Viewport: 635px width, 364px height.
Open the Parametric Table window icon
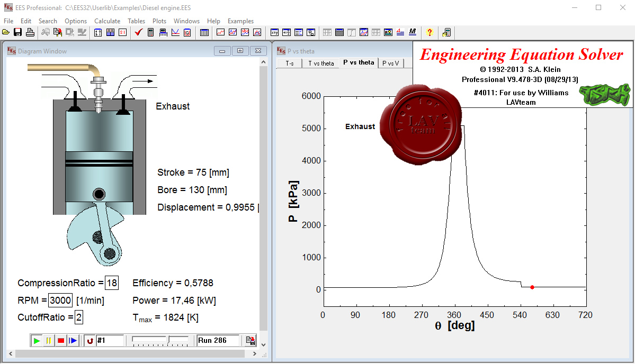[x=339, y=32]
